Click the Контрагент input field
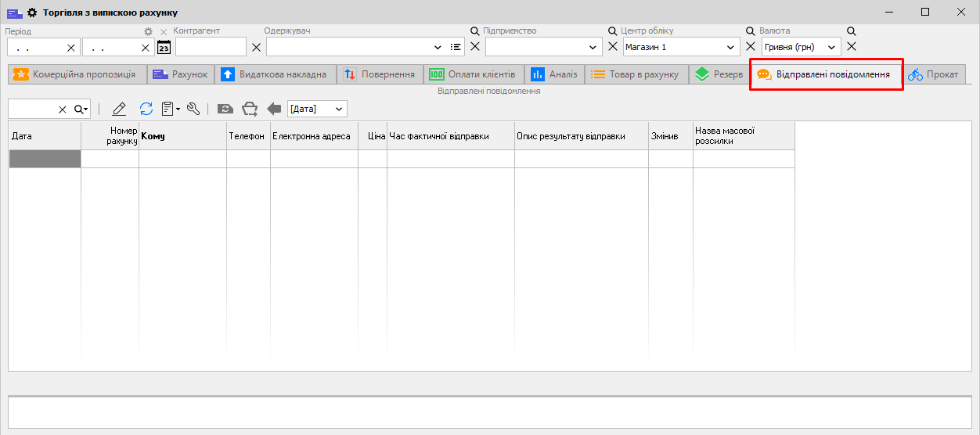The height and width of the screenshot is (435, 980). pos(211,48)
